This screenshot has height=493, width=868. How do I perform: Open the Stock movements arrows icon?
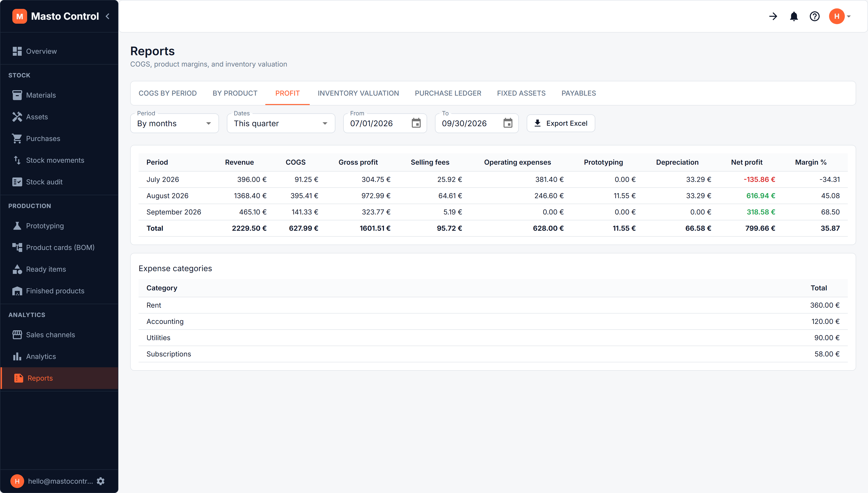tap(17, 160)
